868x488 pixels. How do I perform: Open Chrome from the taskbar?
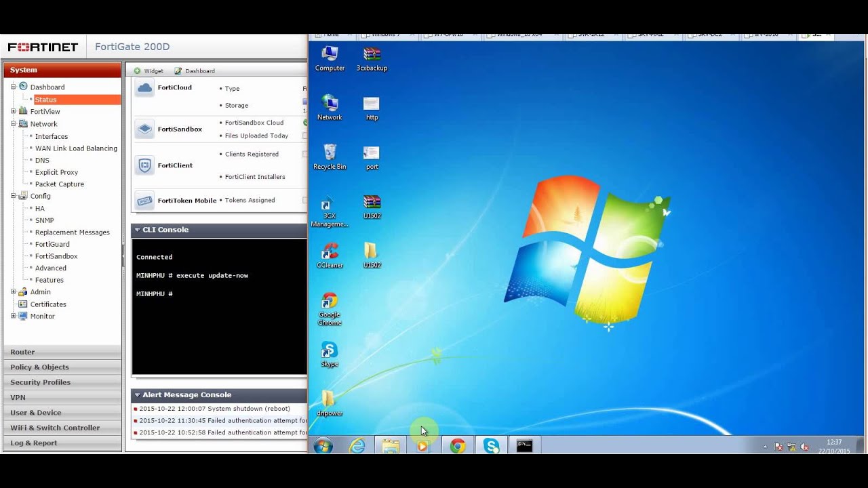tap(458, 446)
